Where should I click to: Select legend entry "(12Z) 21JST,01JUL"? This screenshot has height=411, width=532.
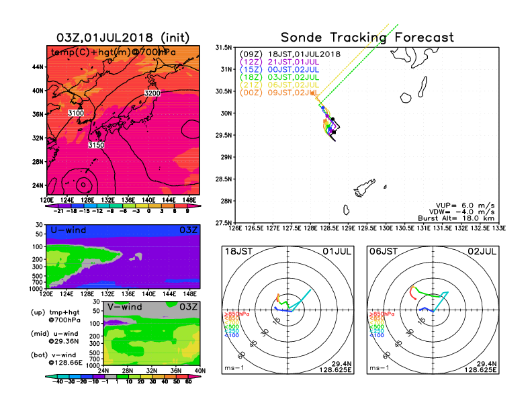279,62
